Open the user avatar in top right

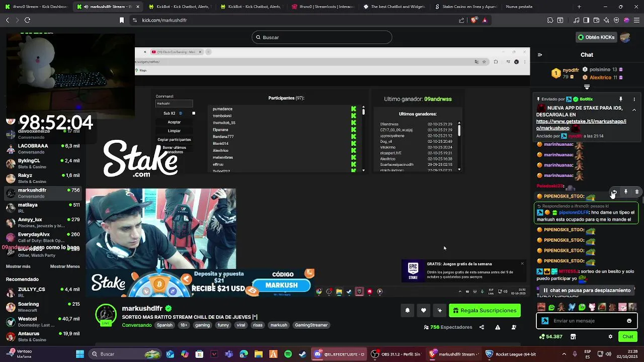(625, 37)
